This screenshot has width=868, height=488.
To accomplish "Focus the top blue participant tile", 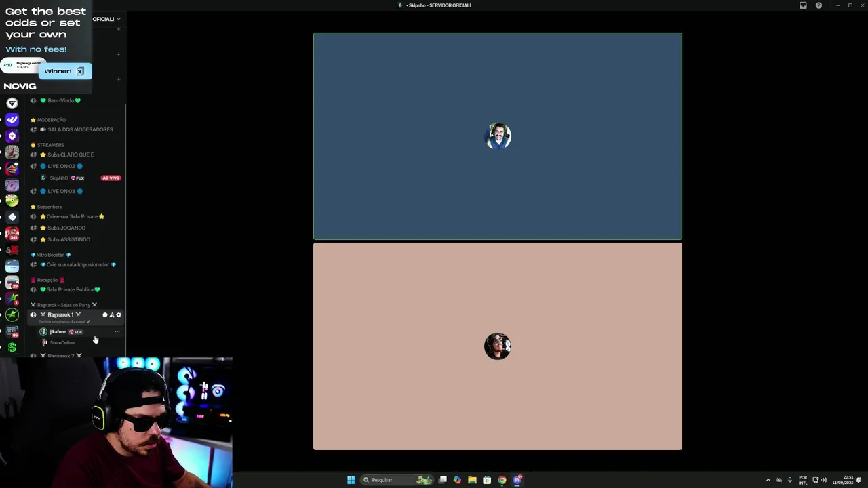I will click(498, 136).
